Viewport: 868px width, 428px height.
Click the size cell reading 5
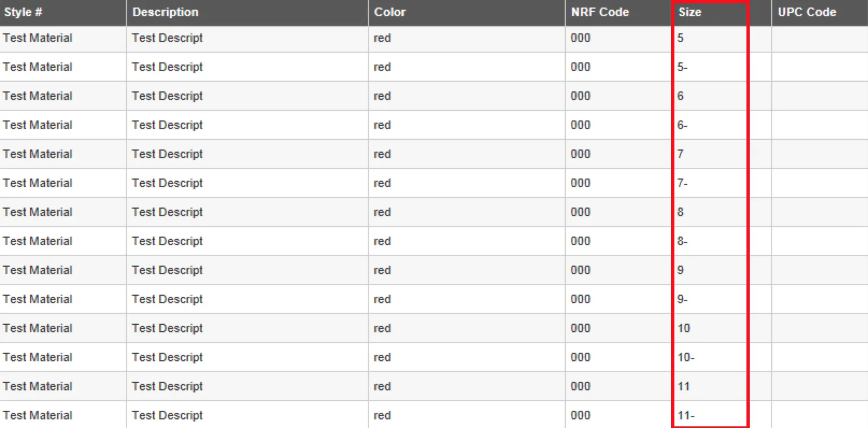point(681,38)
